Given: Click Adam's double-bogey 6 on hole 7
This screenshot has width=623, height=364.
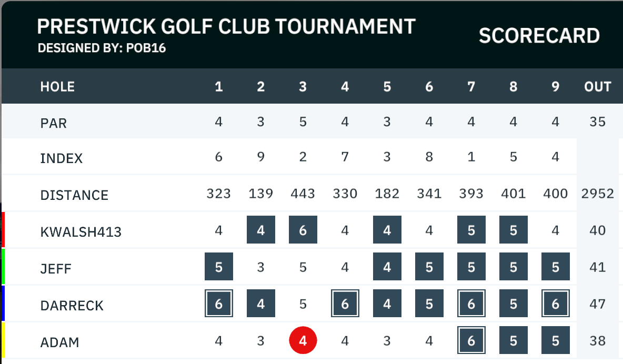Looking at the screenshot, I should 471,340.
